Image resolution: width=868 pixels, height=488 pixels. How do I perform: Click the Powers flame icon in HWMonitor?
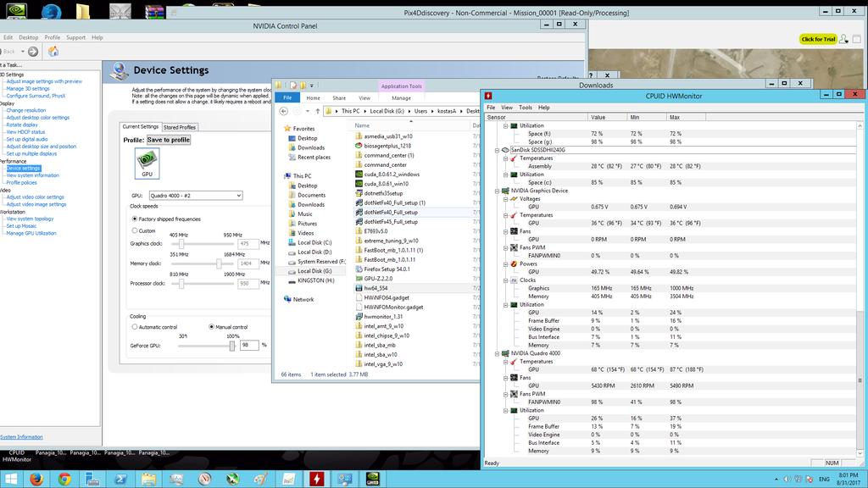[x=514, y=264]
